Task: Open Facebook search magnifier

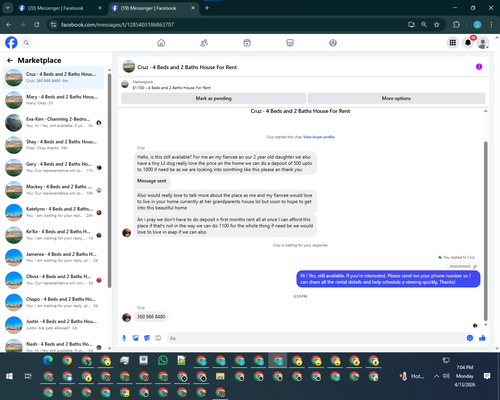Action: click(x=26, y=43)
